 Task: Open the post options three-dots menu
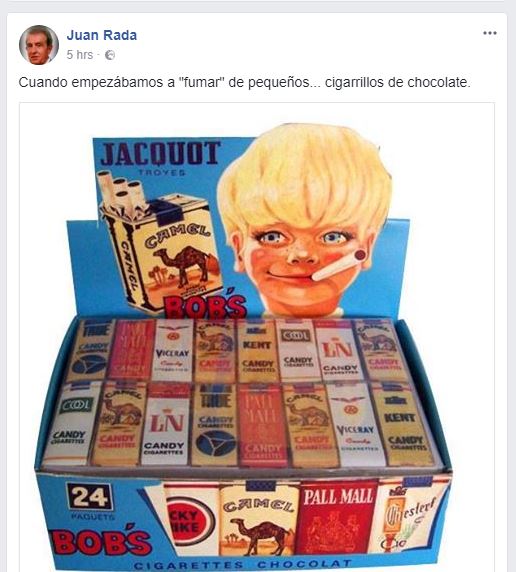click(x=489, y=33)
